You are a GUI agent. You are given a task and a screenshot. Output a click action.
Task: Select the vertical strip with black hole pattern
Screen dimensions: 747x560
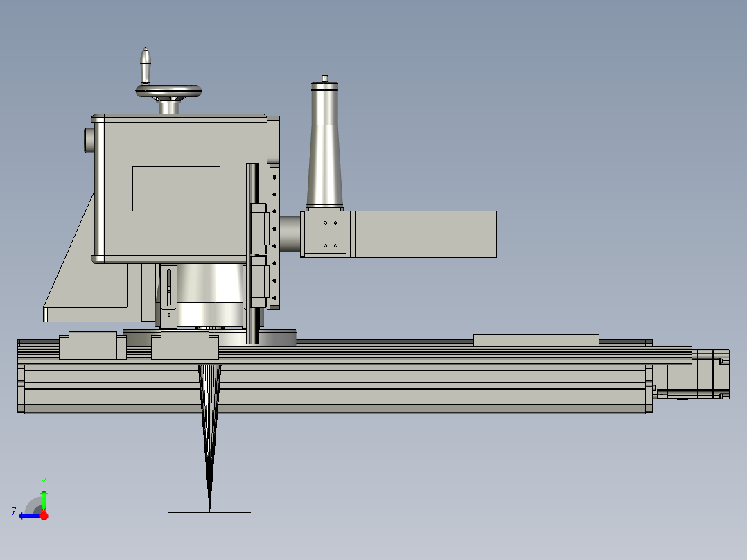pos(274,237)
